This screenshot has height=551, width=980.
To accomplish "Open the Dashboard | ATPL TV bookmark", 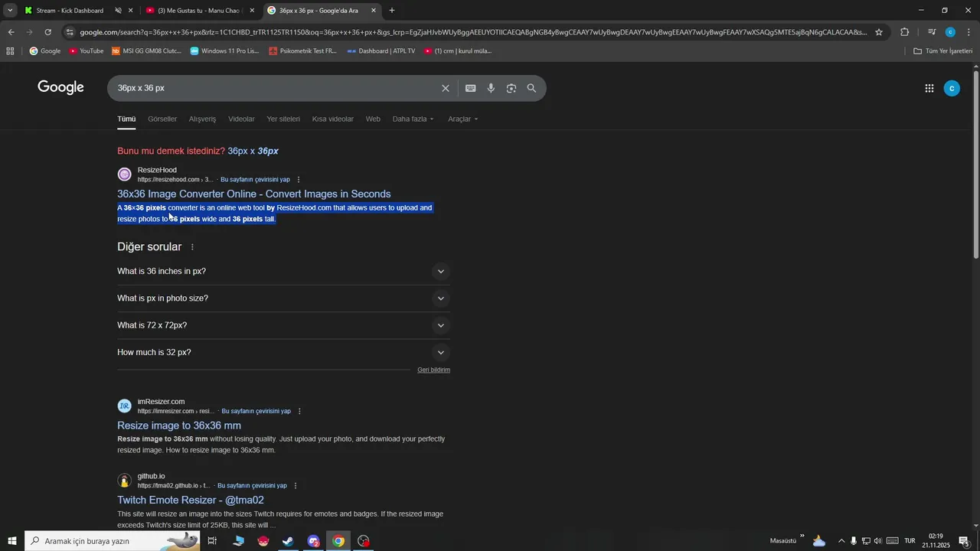I will pos(381,51).
